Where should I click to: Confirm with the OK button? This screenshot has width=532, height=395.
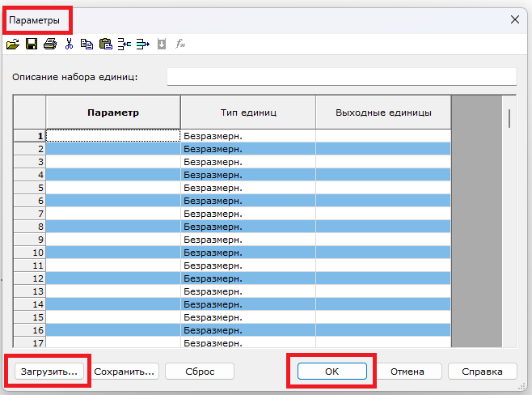(x=332, y=372)
